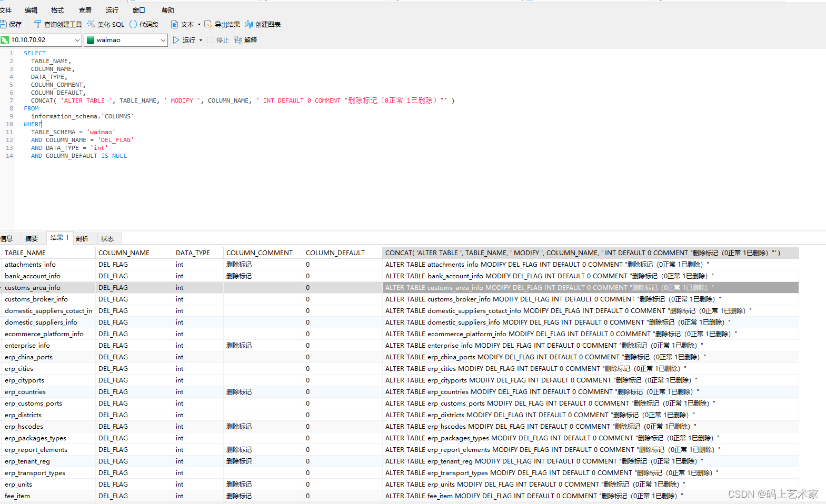
Task: Click information_schema.`COLUMNS` in editor
Action: click(x=82, y=116)
